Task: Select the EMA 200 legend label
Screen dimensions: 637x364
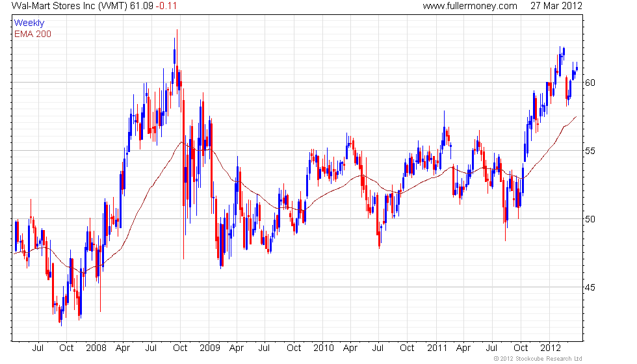Action: coord(33,34)
